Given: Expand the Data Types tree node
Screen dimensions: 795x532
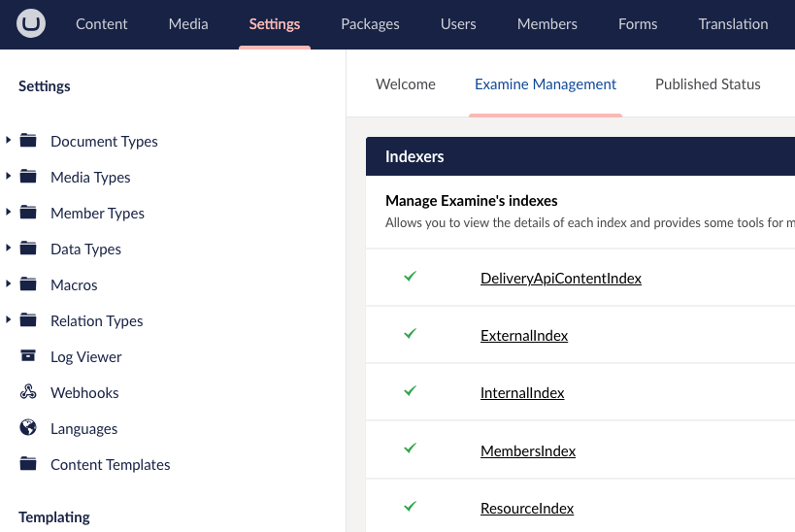Looking at the screenshot, I should pos(9,249).
